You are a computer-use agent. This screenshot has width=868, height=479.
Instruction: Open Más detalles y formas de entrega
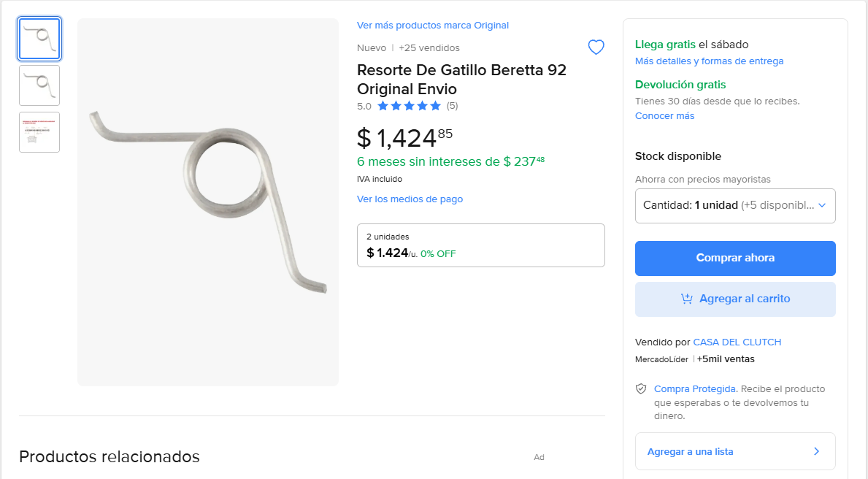click(x=709, y=61)
